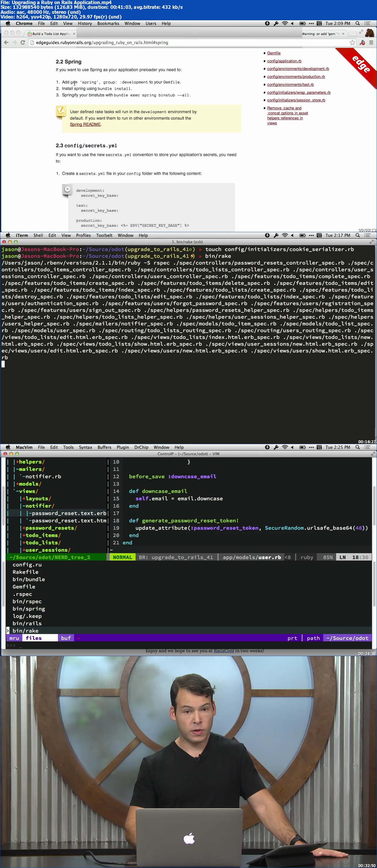Open Notification Center from Chrome's menu bar

pyautogui.click(x=368, y=23)
